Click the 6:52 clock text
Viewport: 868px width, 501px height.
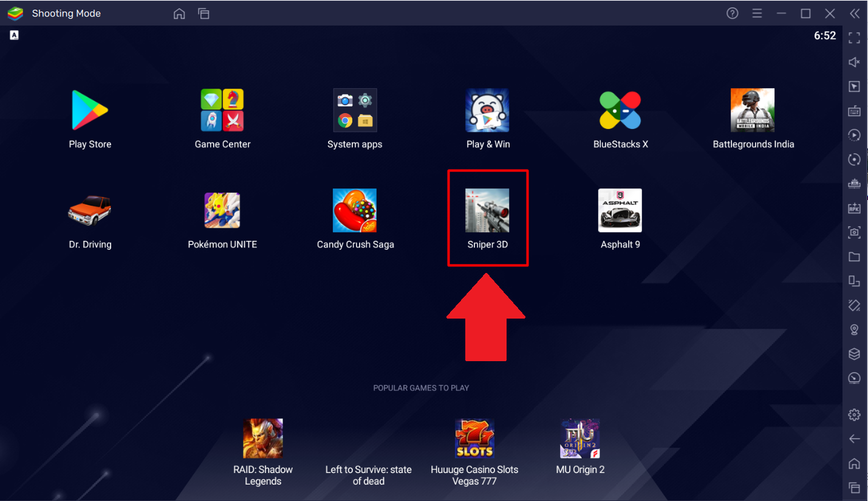tap(825, 36)
